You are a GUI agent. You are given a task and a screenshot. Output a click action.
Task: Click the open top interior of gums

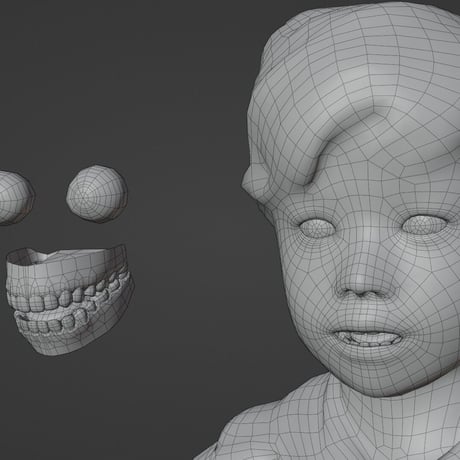50,256
